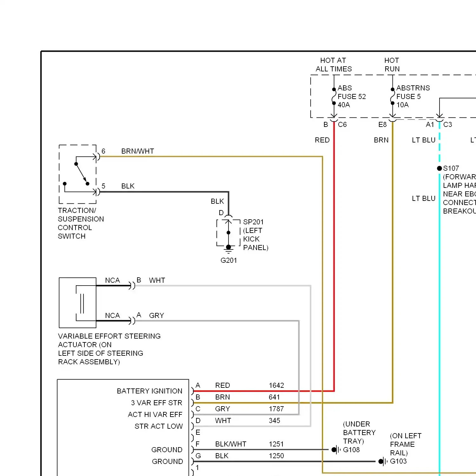Click the GRY wire label at pin A

pos(156,316)
